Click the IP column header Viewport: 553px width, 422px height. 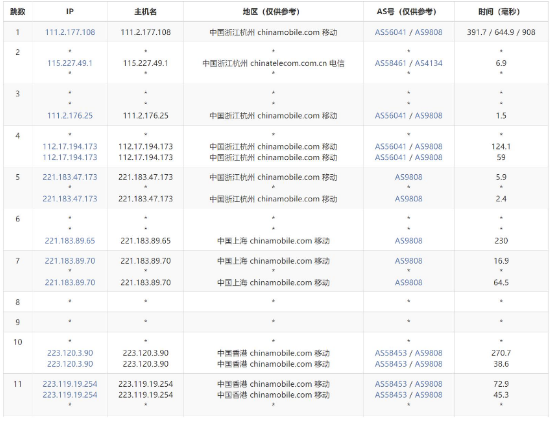(x=70, y=12)
